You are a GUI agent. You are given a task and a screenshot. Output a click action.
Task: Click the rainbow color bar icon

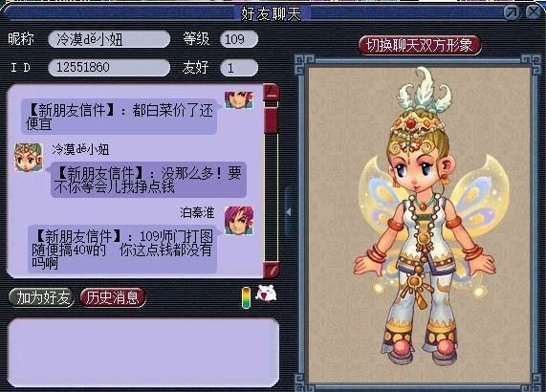pos(246,297)
